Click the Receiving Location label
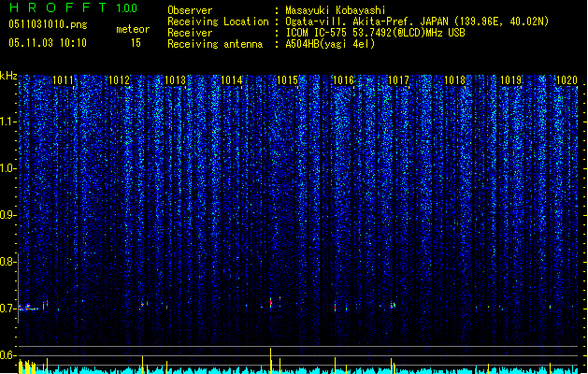 pos(218,22)
